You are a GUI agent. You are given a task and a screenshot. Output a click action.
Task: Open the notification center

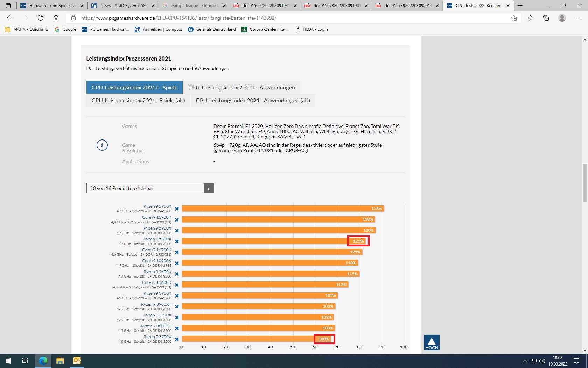coord(576,361)
